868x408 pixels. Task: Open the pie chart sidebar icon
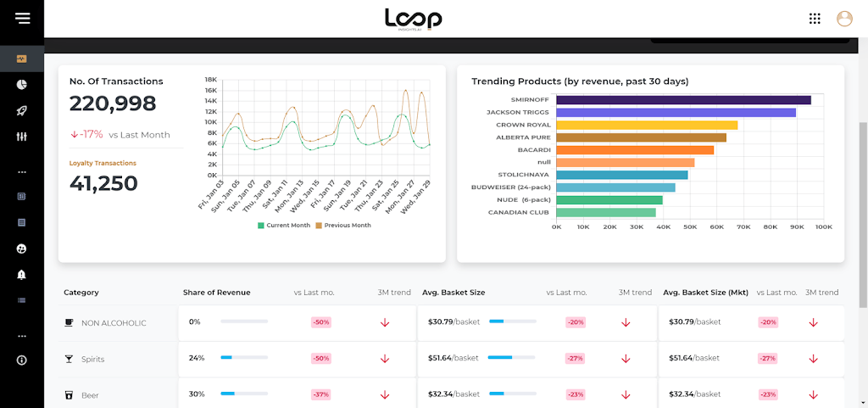click(x=21, y=85)
